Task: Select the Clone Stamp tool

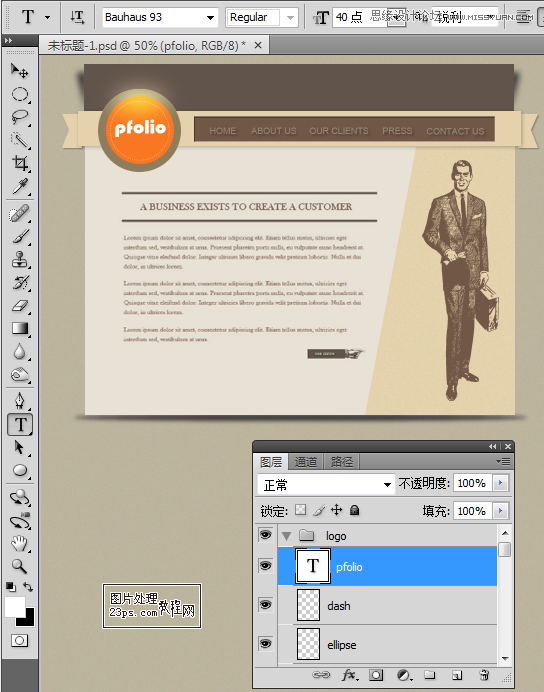Action: point(19,260)
